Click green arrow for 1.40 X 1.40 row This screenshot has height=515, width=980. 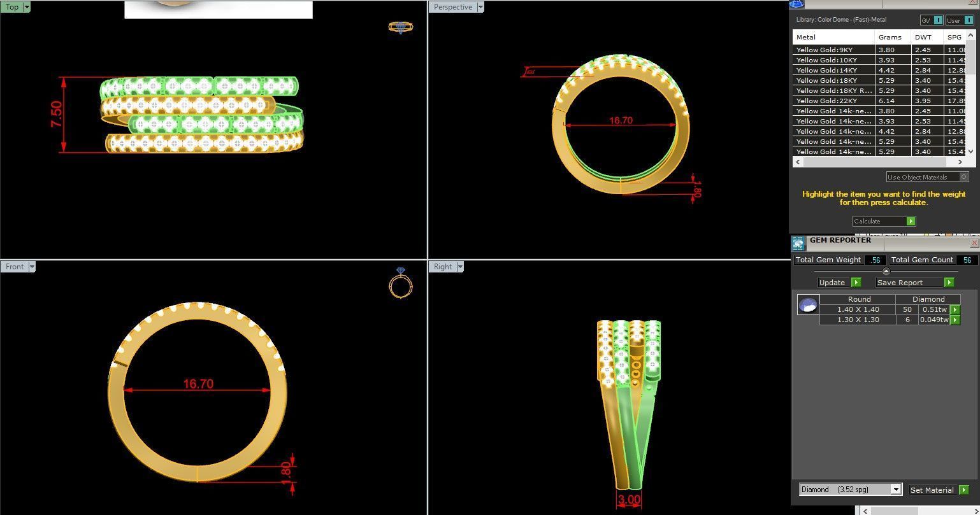click(x=955, y=310)
